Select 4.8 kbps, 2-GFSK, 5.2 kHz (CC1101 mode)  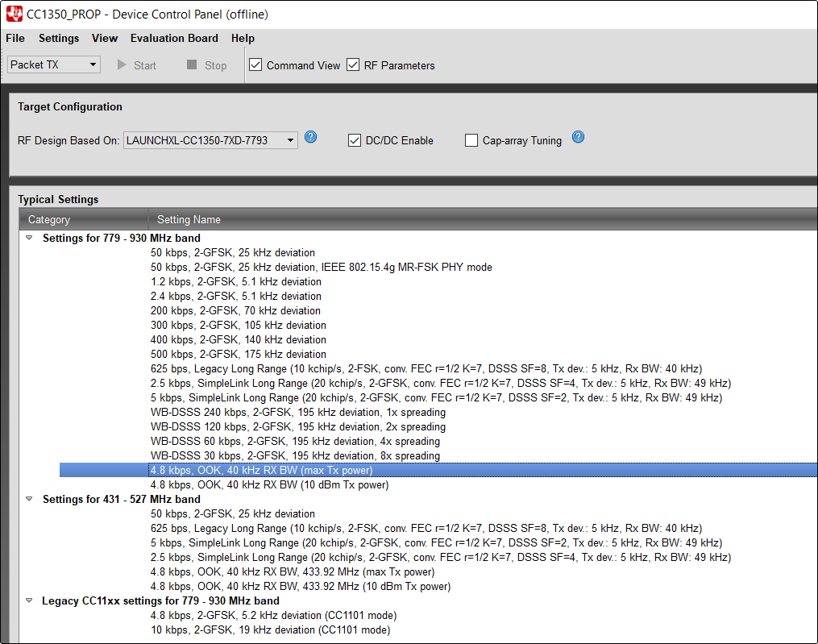pyautogui.click(x=274, y=615)
